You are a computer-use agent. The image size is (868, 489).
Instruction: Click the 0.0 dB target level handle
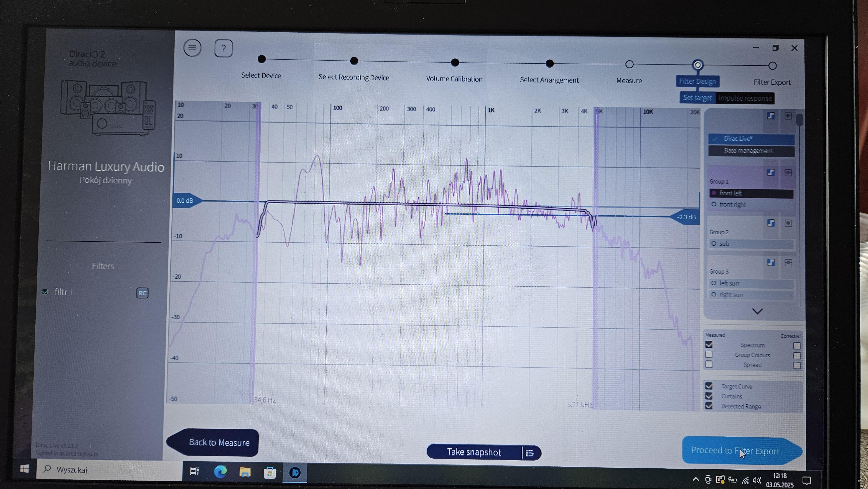tap(188, 201)
